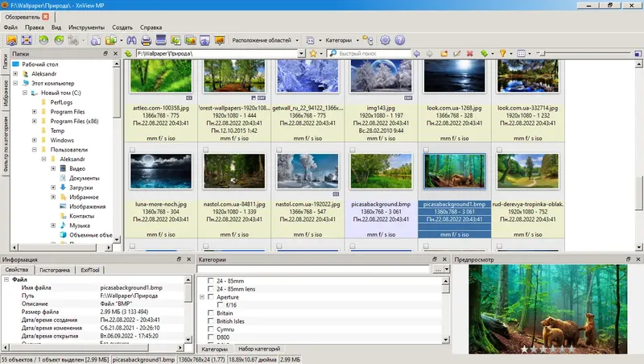This screenshot has height=364, width=644.
Task: Switch to the Гистограмма tab
Action: pos(55,271)
